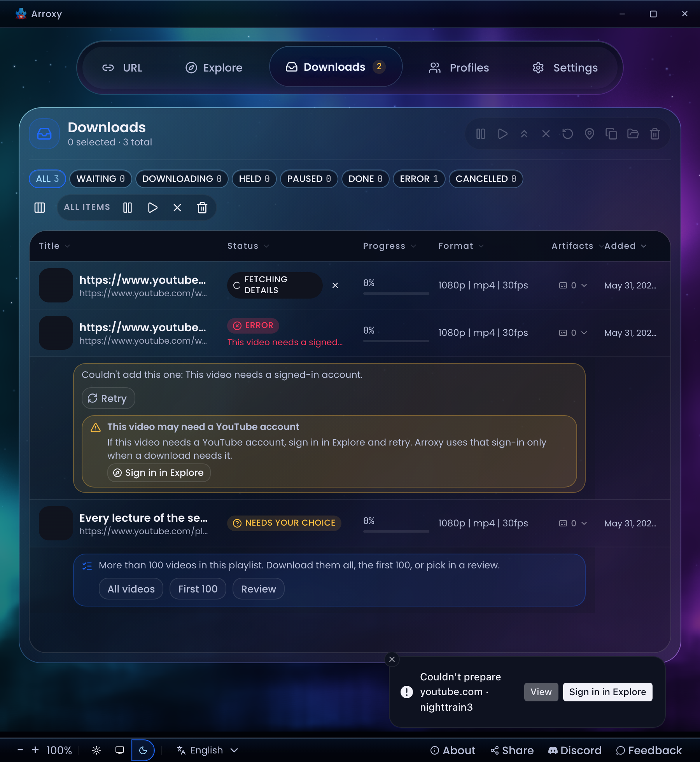This screenshot has height=762, width=700.
Task: Filter downloads by WAITING status
Action: (100, 179)
